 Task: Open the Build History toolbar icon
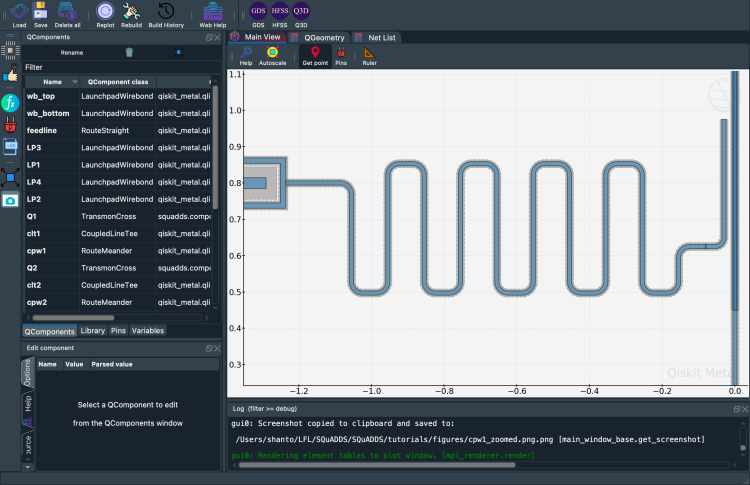[166, 14]
